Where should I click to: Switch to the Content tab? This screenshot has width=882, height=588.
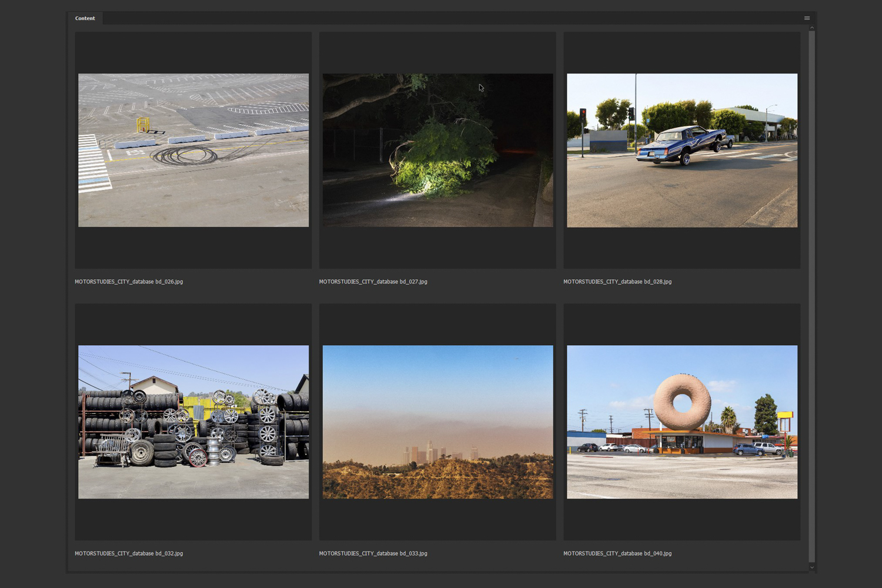click(85, 18)
